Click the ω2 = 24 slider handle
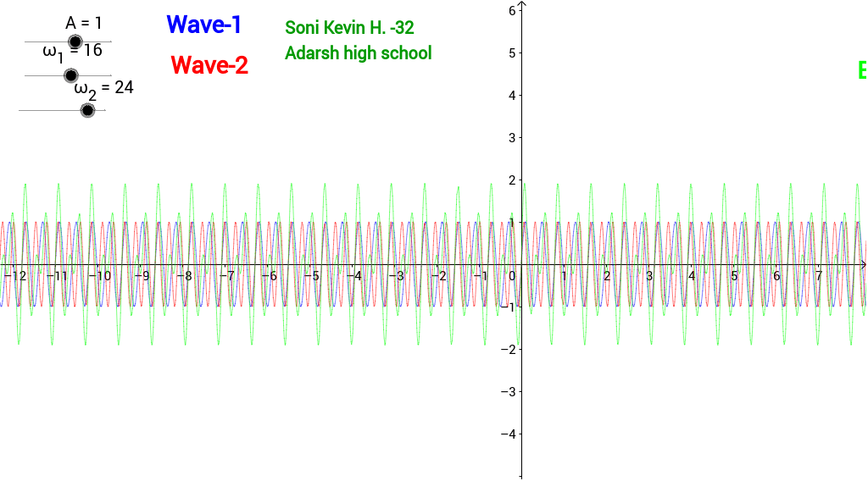This screenshot has height=481, width=868. (x=87, y=110)
